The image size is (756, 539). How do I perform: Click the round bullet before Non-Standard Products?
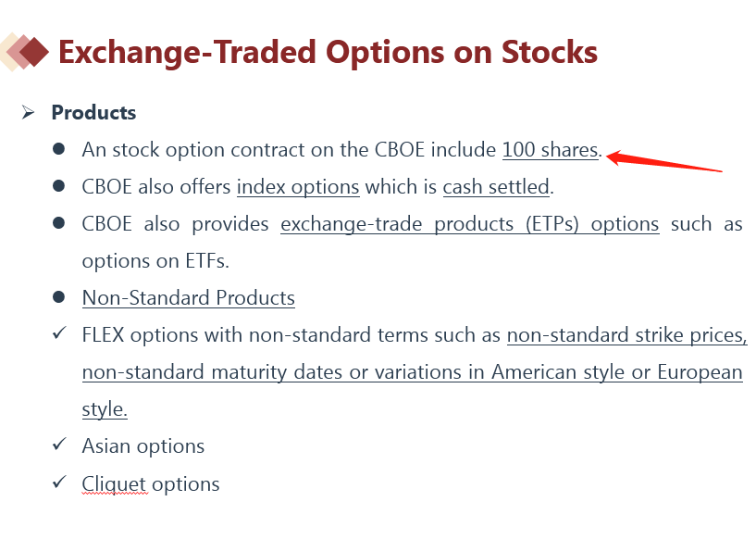[x=59, y=297]
